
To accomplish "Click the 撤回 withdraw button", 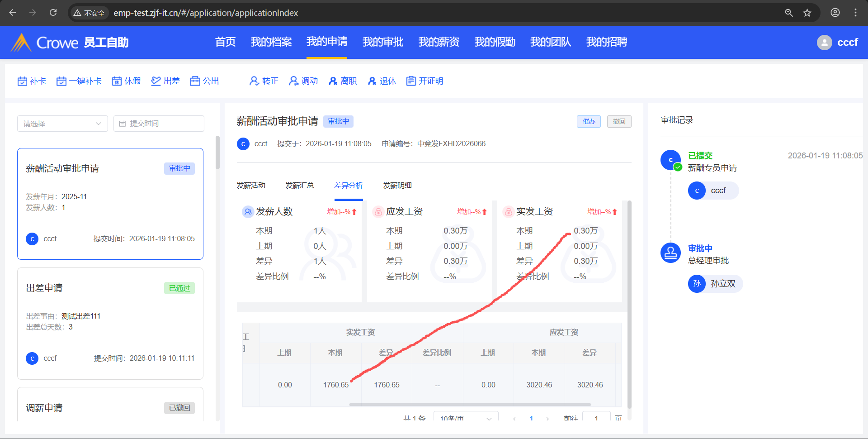I will [x=619, y=121].
